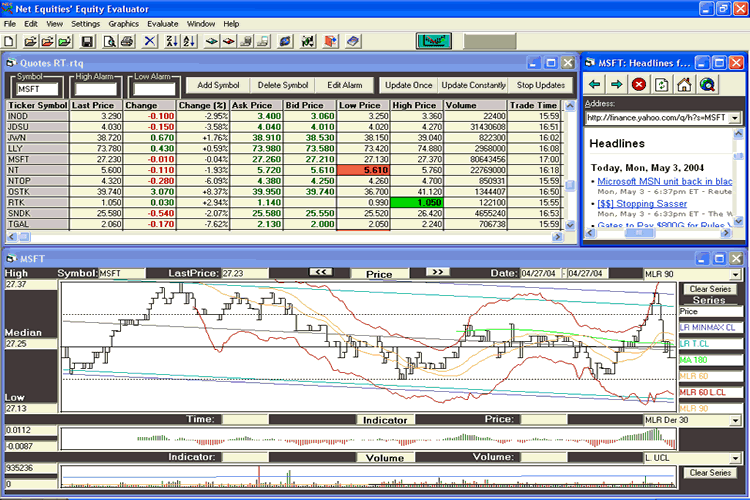Select the OSTK row in the quotes table
750x500 pixels.
285,191
